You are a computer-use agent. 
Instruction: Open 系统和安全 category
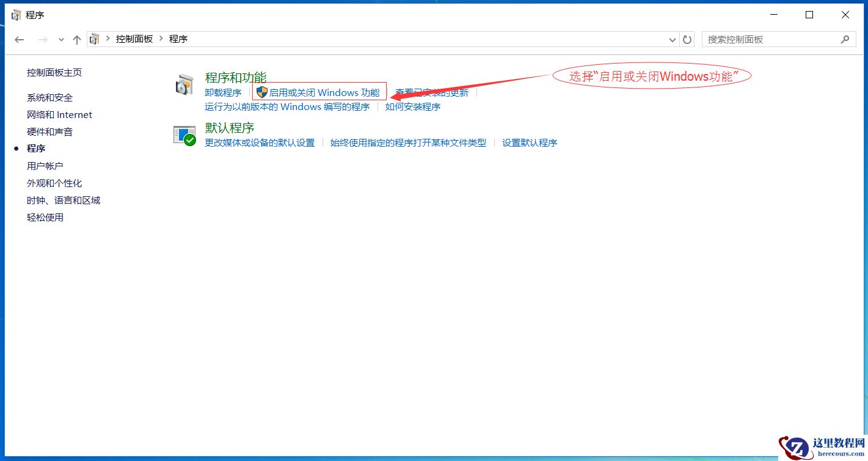50,97
